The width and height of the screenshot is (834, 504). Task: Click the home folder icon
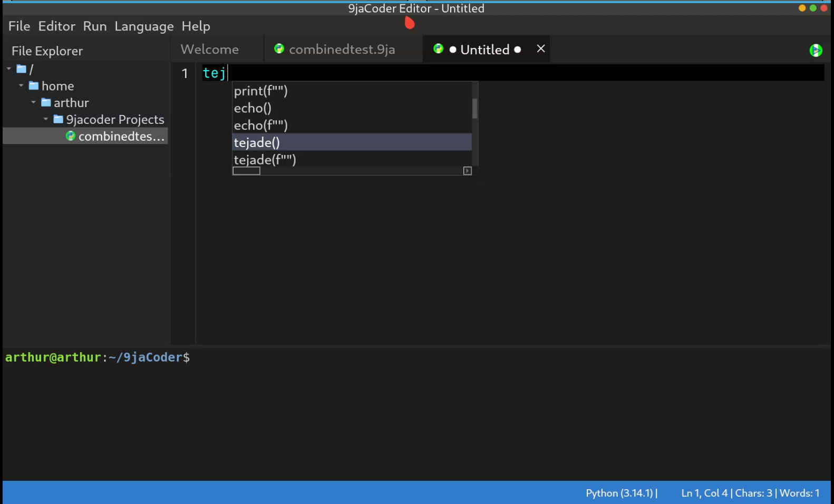(34, 86)
